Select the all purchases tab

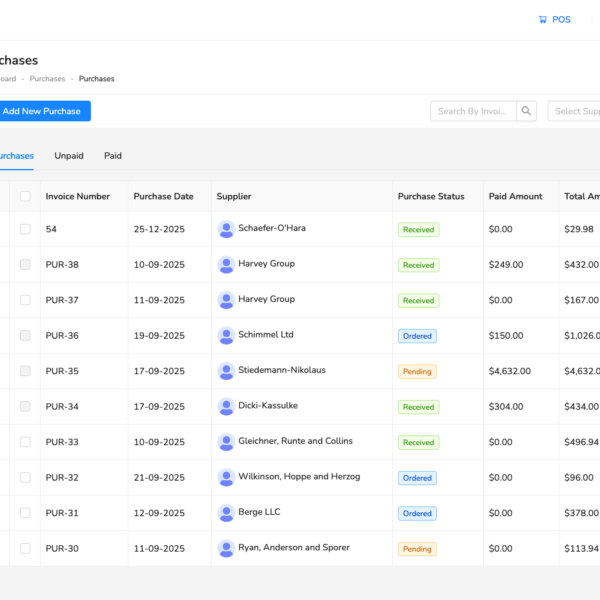click(x=16, y=156)
